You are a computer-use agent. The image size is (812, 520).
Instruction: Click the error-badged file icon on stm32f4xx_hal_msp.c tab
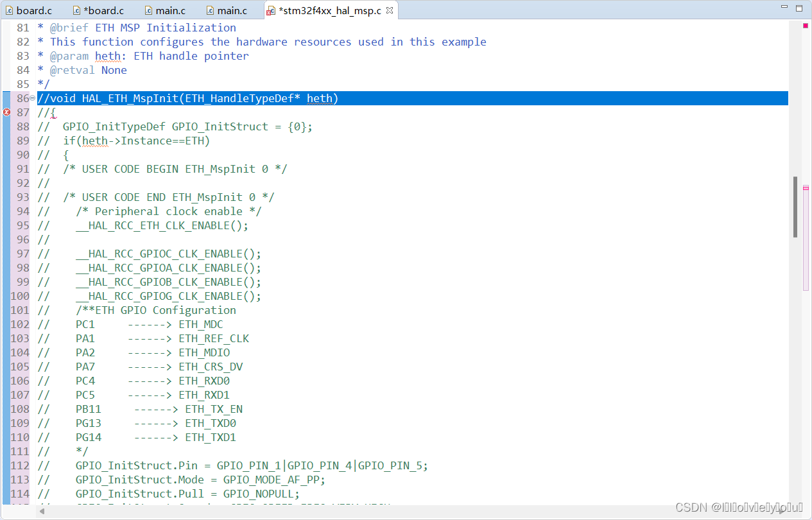tap(270, 11)
